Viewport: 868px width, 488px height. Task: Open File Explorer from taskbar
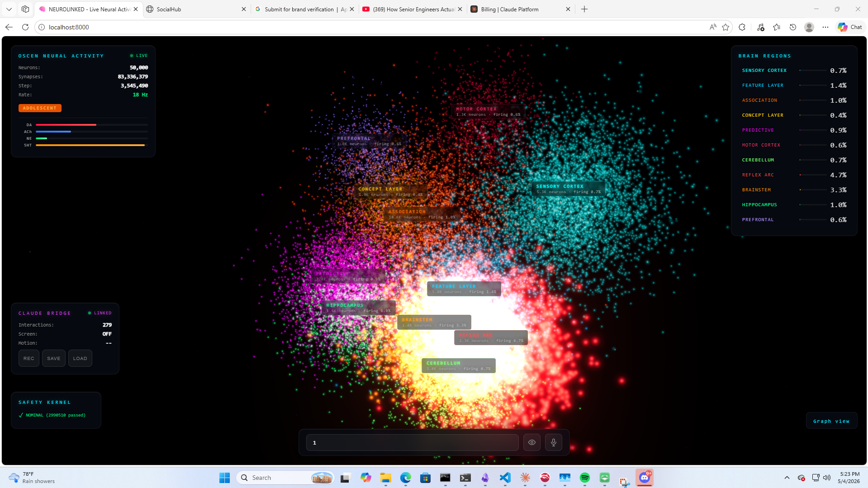[386, 478]
